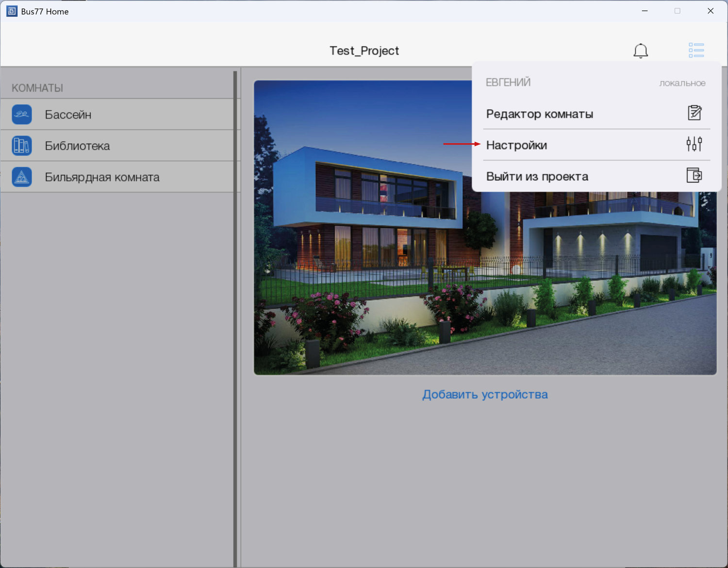Click the swimming pool room icon
728x568 pixels.
coord(22,115)
